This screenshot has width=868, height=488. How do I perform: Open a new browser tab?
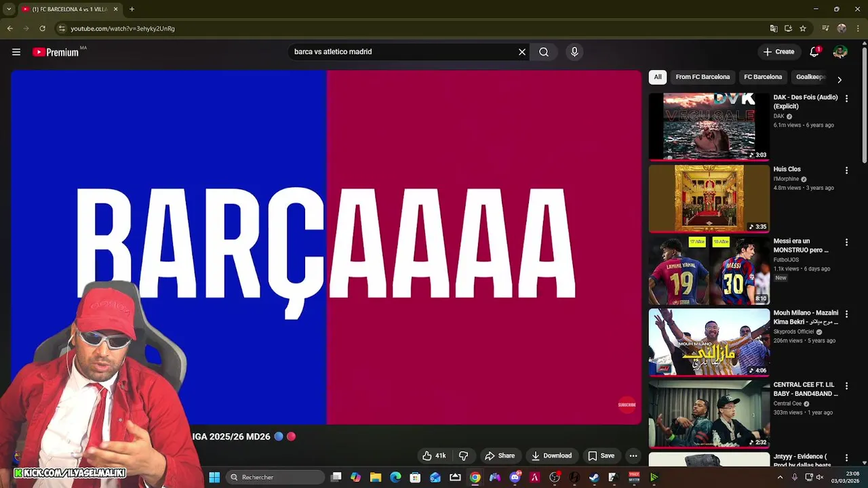click(132, 9)
